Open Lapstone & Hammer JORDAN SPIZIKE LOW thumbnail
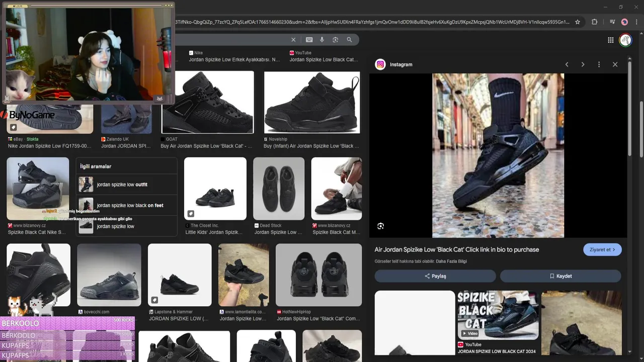This screenshot has height=362, width=644. click(x=180, y=275)
